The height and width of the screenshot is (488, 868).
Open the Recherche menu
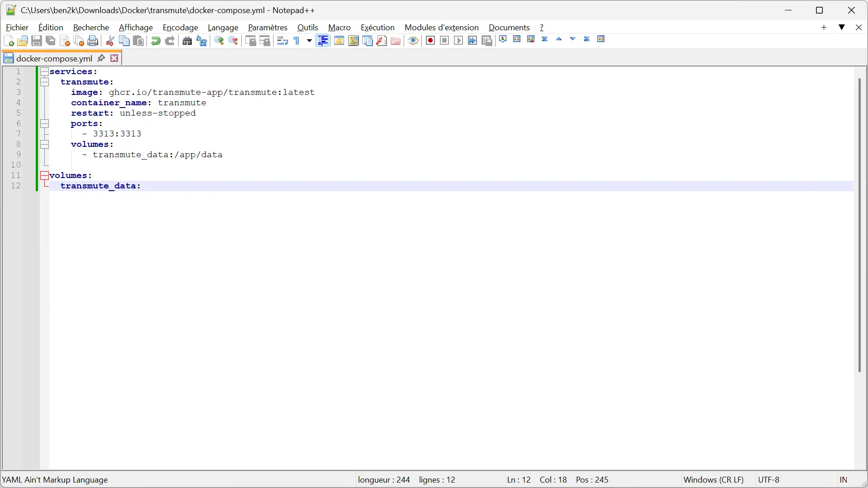[91, 28]
